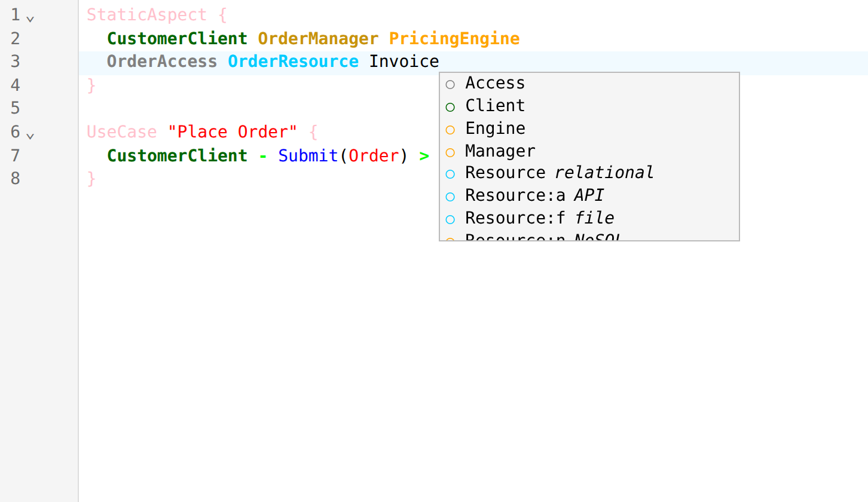Viewport: 868px width, 502px height.
Task: Click the PricingEngine token
Action: click(454, 38)
